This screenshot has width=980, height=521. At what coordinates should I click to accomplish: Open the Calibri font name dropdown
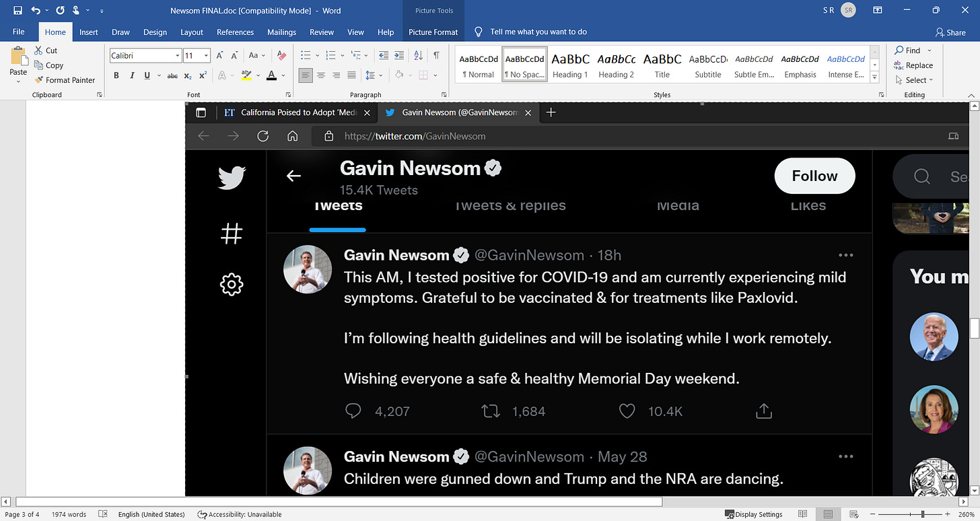coord(178,56)
